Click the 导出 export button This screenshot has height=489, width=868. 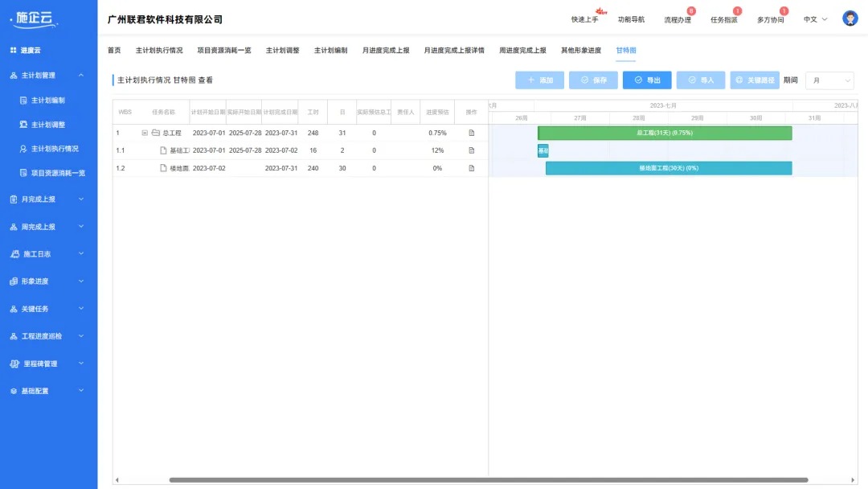(647, 80)
